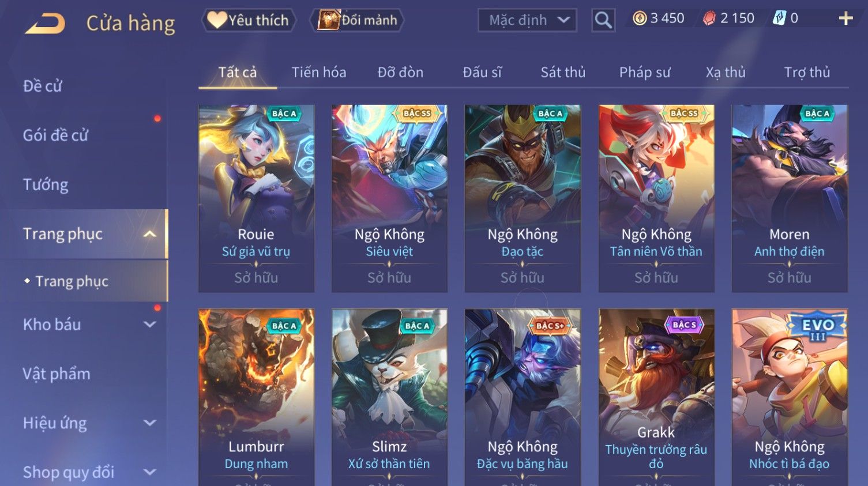
Task: Click the blue voucher currency icon
Action: tap(779, 18)
